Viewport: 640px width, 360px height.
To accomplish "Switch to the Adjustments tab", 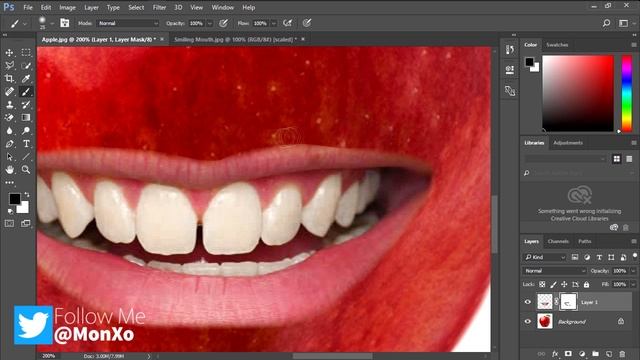I will point(568,143).
